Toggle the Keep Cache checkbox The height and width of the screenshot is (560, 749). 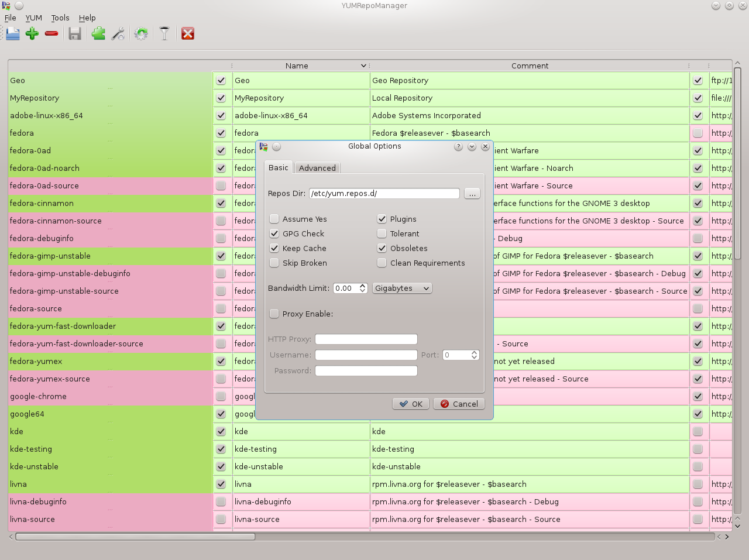pos(274,248)
